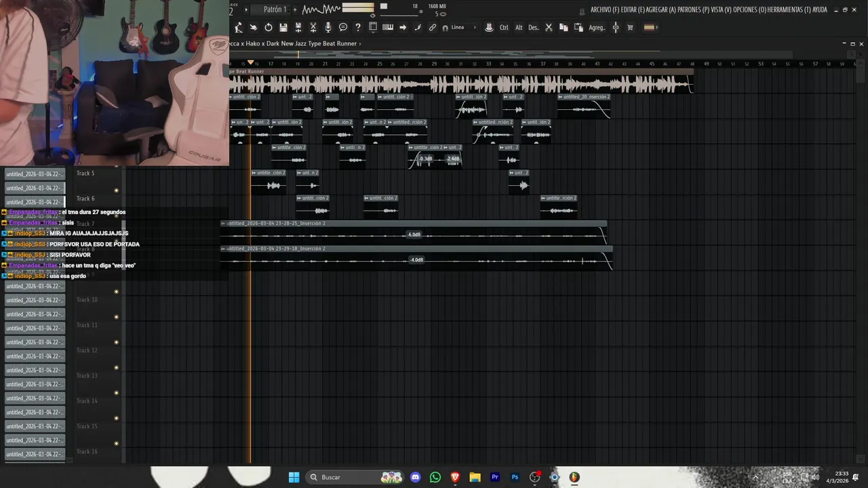Viewport: 868px width, 488px height.
Task: Click the 4.0dB clip volume label
Action: pos(416,260)
